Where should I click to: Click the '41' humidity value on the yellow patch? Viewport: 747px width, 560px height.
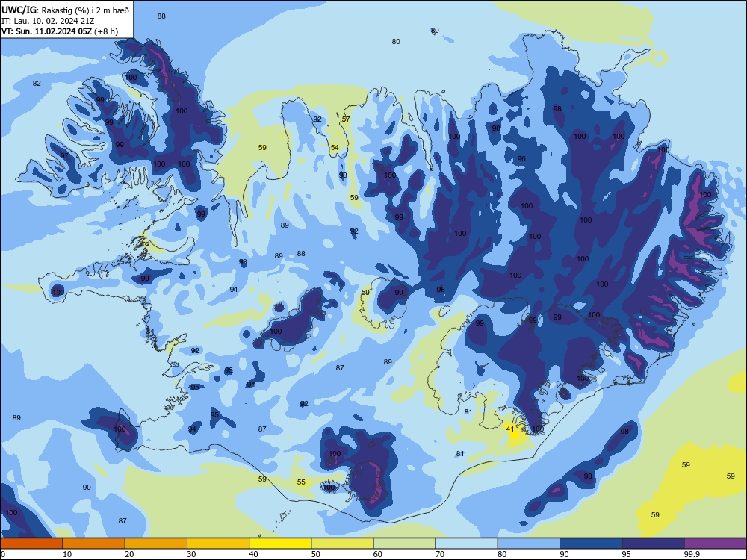[x=510, y=429]
